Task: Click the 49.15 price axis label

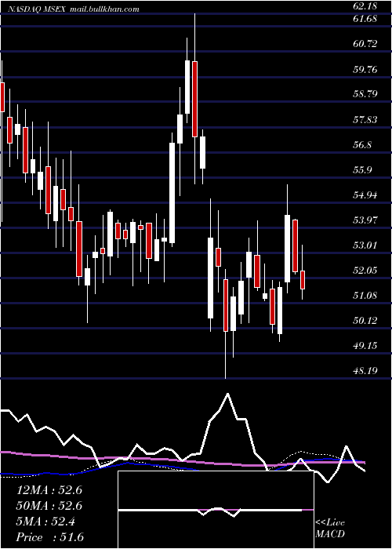Action: tap(365, 346)
